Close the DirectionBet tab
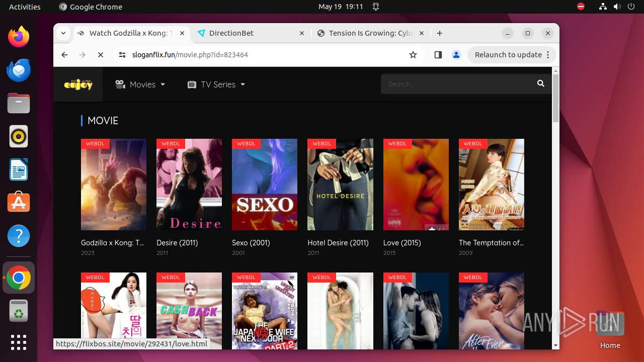Viewport: 644px width, 362px height. tap(302, 33)
